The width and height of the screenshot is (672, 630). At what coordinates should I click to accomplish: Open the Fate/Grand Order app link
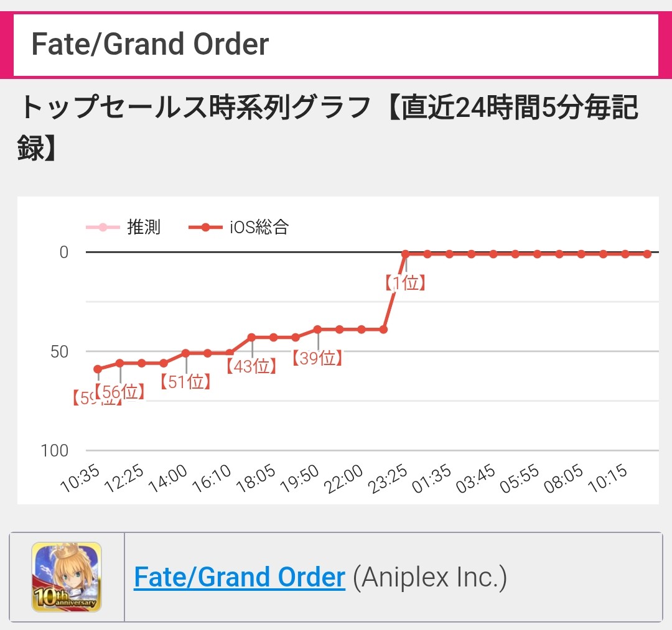240,578
